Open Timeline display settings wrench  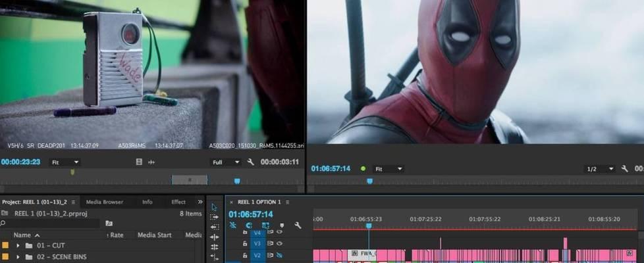coord(298,226)
